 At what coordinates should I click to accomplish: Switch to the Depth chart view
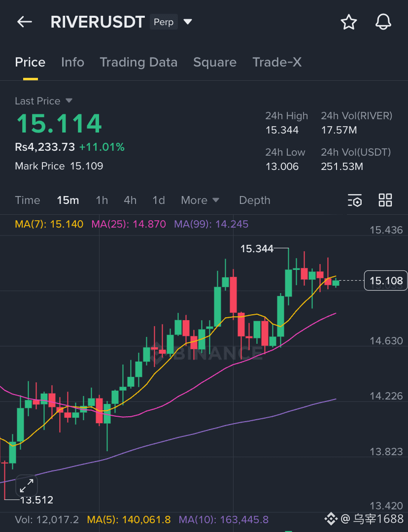click(x=255, y=200)
